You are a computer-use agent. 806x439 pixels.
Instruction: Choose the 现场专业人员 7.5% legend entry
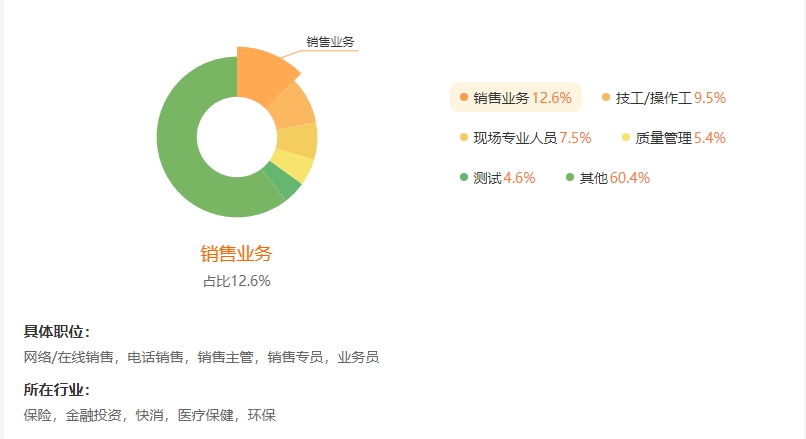[525, 137]
